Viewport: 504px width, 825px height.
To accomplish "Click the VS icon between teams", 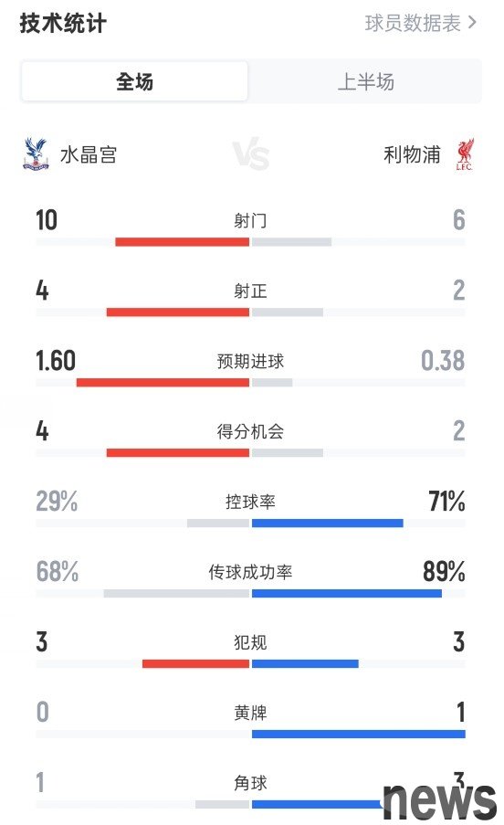I will tap(251, 153).
